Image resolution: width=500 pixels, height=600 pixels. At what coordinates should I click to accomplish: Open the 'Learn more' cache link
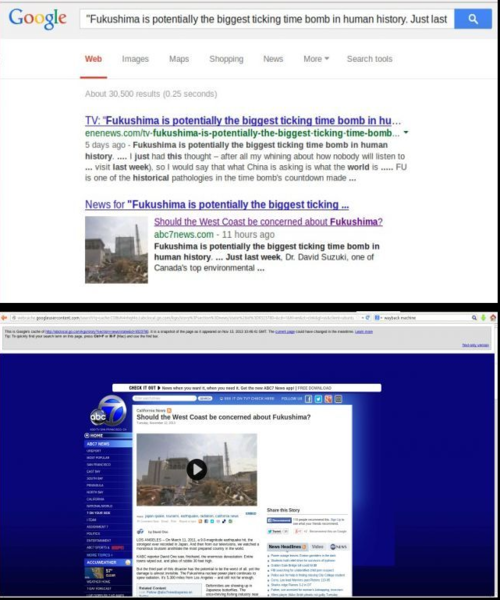[x=364, y=332]
